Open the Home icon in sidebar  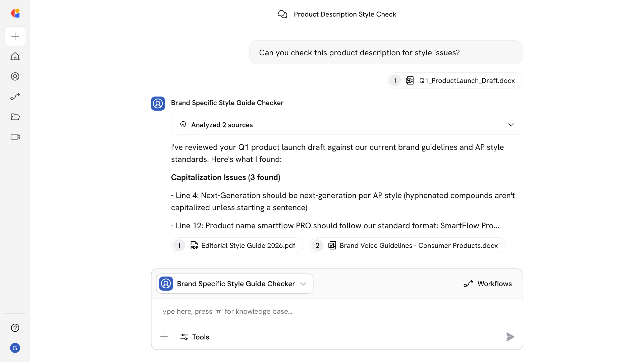pyautogui.click(x=15, y=56)
